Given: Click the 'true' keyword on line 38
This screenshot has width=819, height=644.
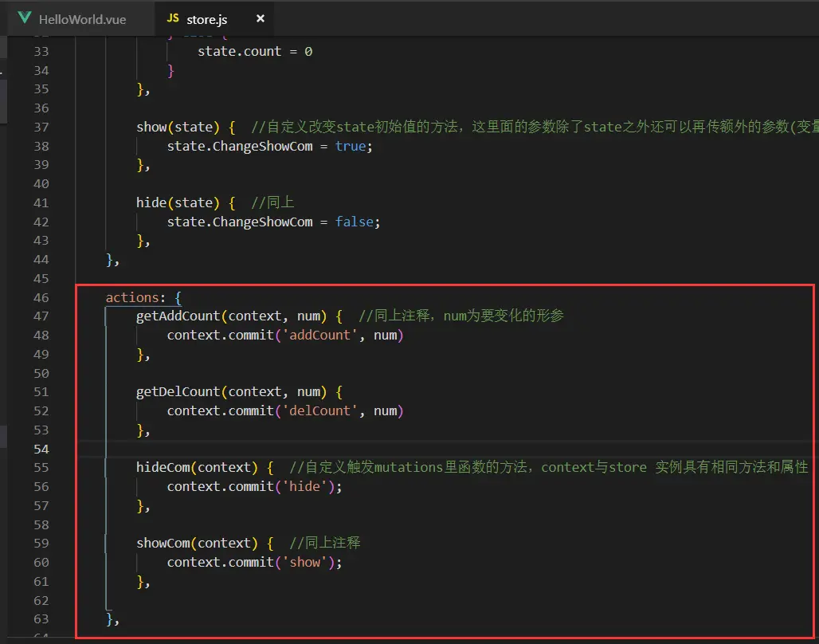Looking at the screenshot, I should pyautogui.click(x=350, y=147).
